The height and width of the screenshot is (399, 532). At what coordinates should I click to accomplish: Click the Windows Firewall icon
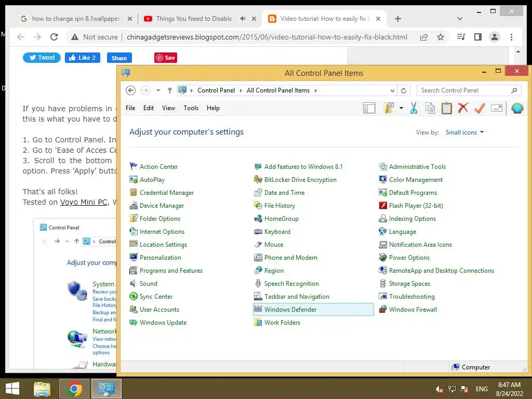click(383, 310)
